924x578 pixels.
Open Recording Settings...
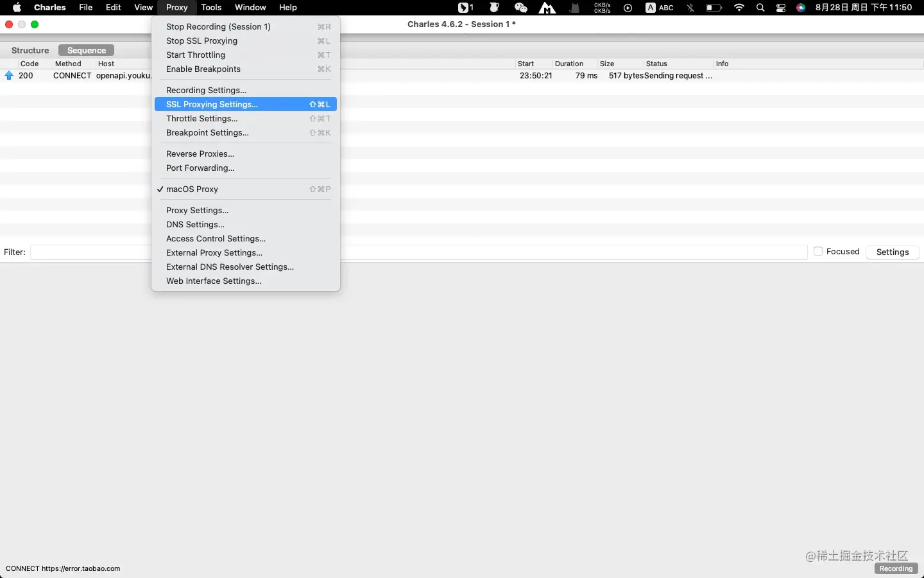tap(246, 91)
